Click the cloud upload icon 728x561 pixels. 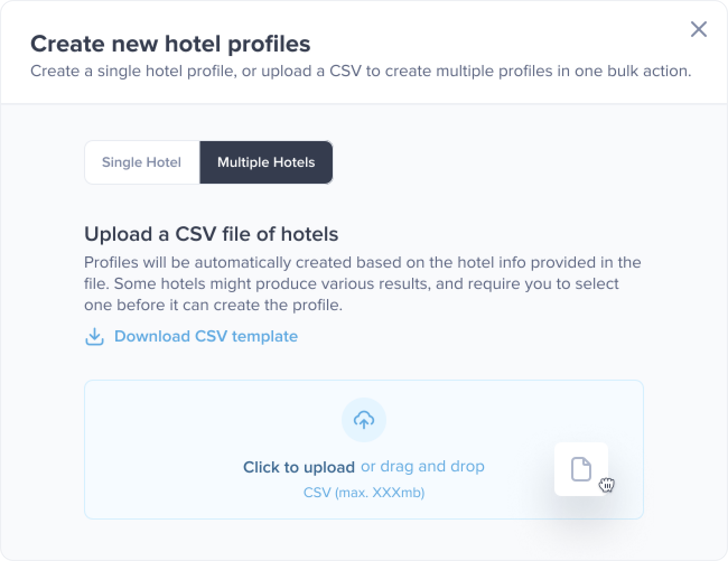(364, 420)
